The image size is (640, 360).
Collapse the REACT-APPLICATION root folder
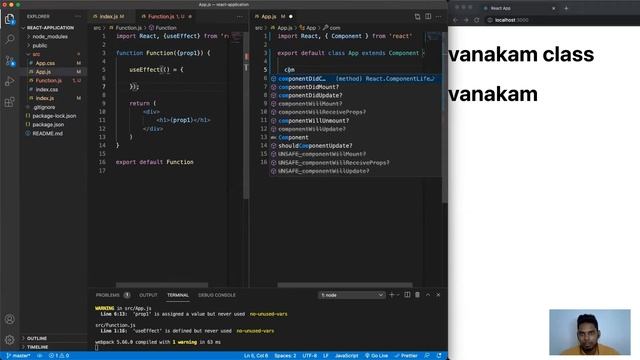tap(53, 28)
